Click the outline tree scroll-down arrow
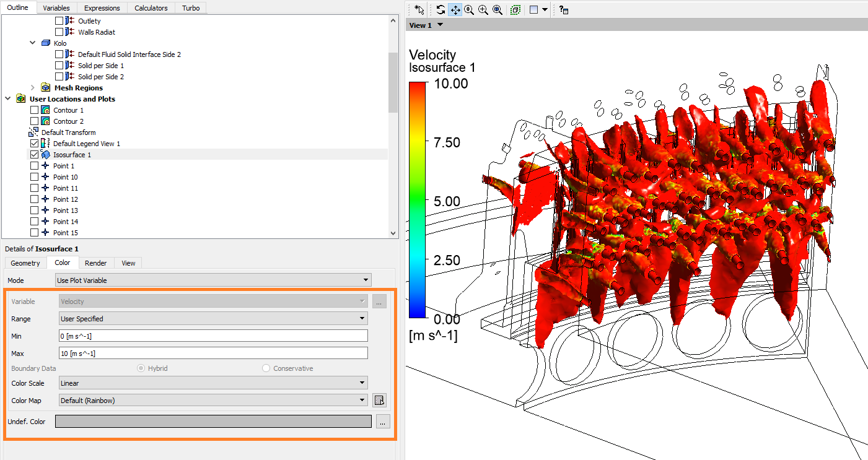This screenshot has height=460, width=868. [x=393, y=233]
